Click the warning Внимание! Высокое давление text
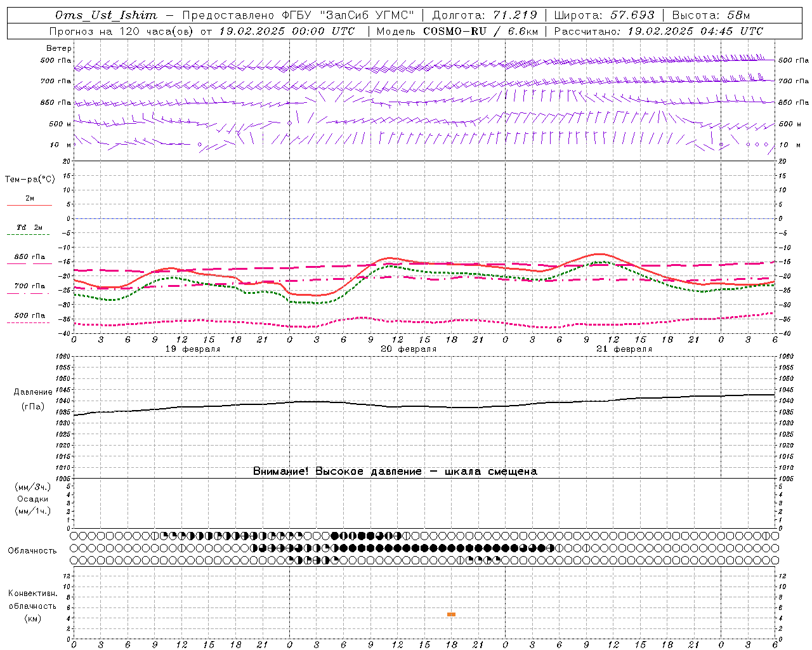The width and height of the screenshot is (812, 650). [x=395, y=472]
